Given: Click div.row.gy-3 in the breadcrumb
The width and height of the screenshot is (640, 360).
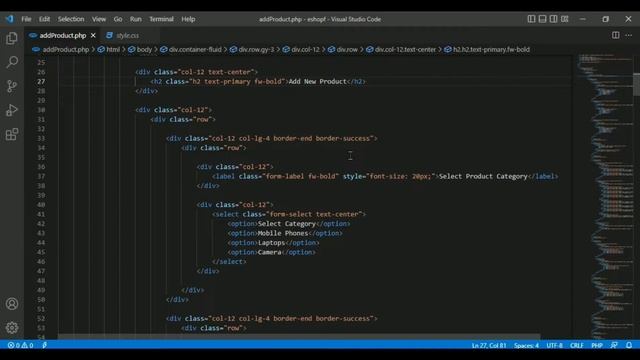Looking at the screenshot, I should (x=256, y=49).
